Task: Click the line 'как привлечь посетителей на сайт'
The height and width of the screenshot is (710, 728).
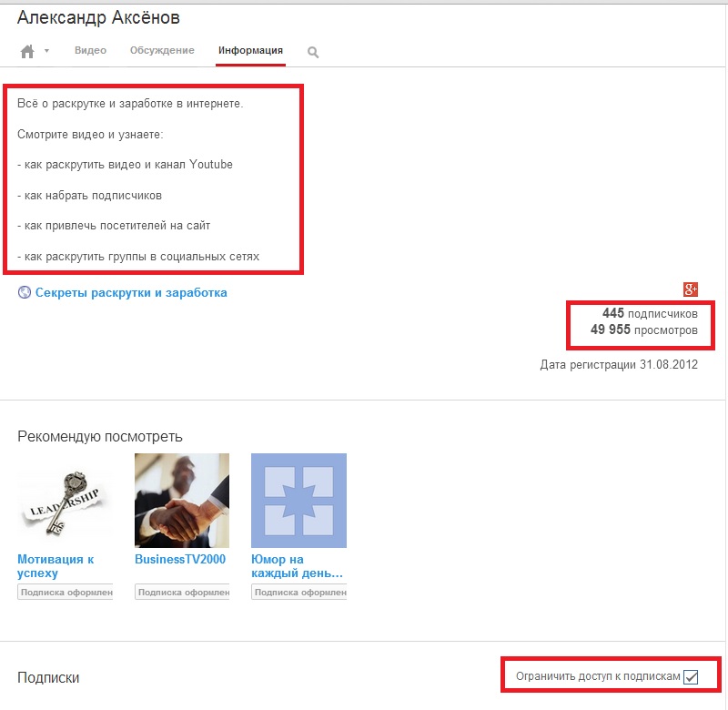Action: pos(114,226)
